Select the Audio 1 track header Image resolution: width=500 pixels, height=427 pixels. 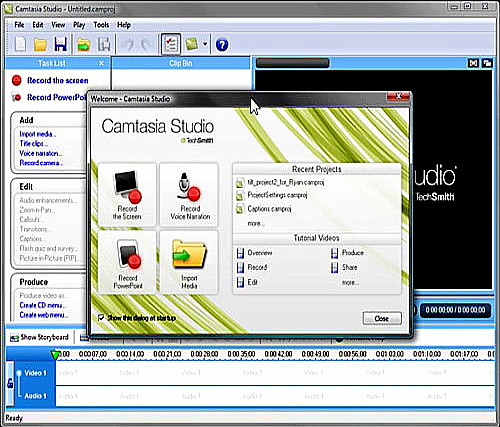tap(35, 396)
